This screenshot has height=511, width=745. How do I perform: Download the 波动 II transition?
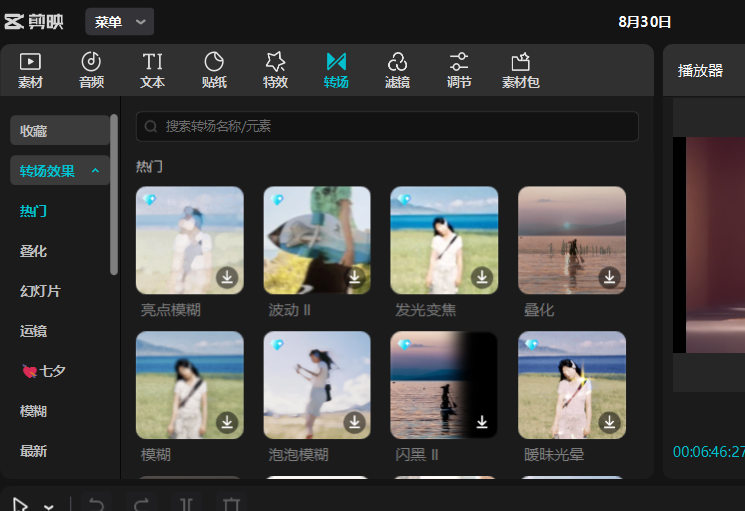click(354, 277)
